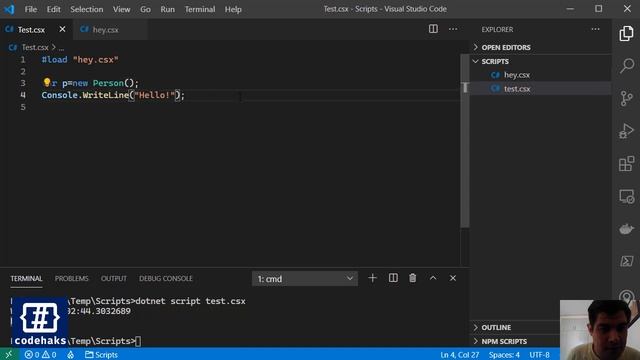The image size is (640, 360).
Task: Click the split editor right icon
Action: 433,29
